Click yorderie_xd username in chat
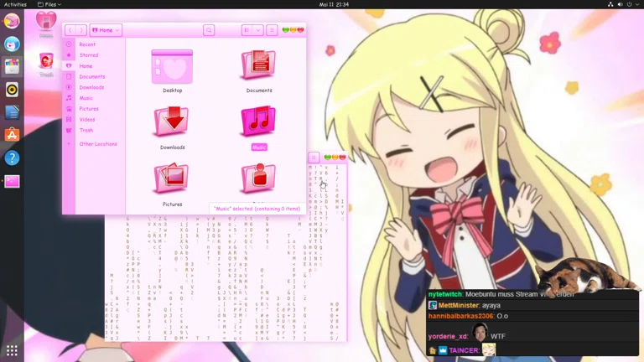The width and height of the screenshot is (644, 362). click(448, 336)
